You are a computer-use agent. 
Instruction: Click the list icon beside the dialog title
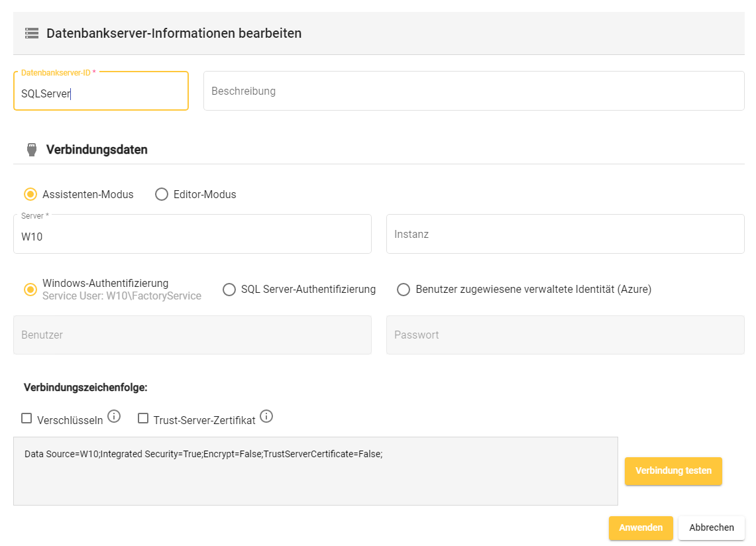click(x=31, y=32)
